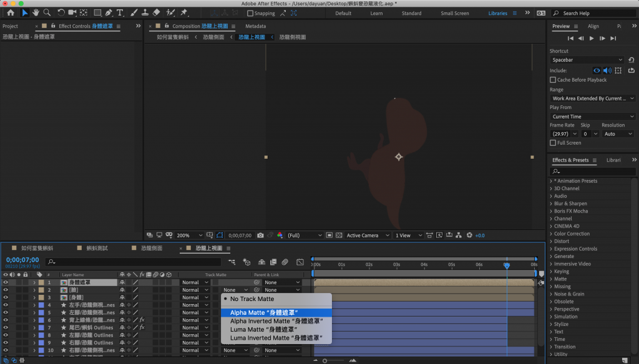The width and height of the screenshot is (639, 364).
Task: Open the (Full) resolution dropdown
Action: coord(305,236)
